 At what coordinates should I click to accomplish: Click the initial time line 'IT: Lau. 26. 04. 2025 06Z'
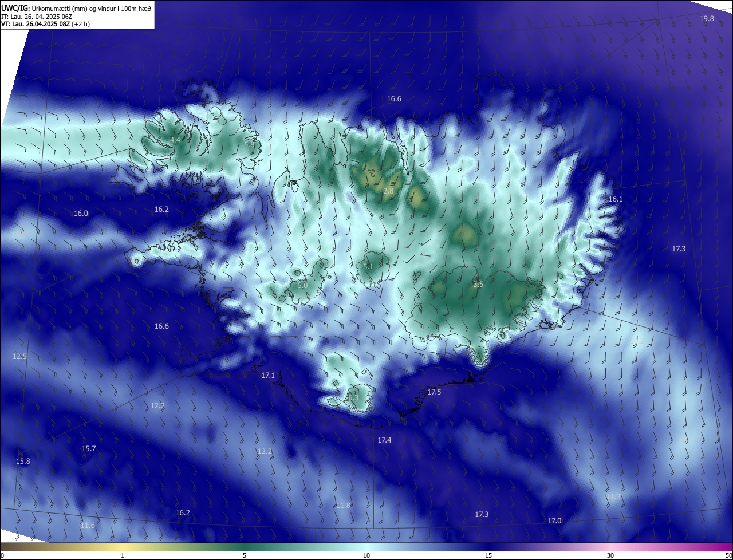pos(37,16)
